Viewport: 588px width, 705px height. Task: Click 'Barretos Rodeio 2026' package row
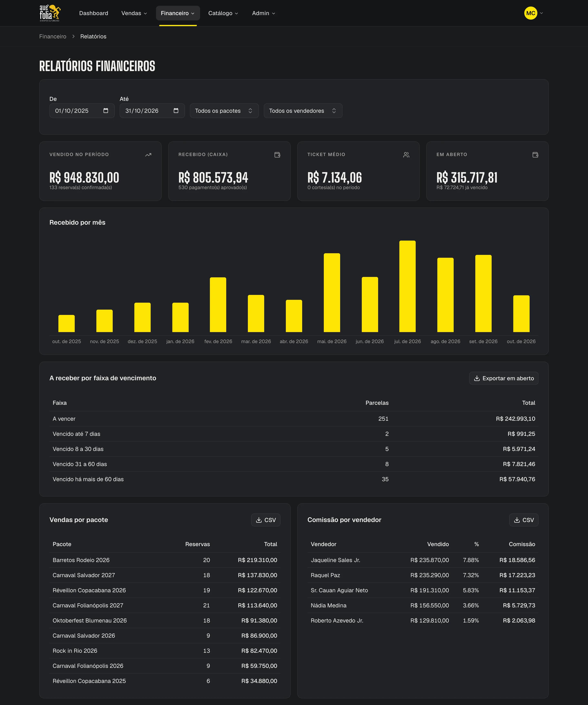[x=165, y=560]
